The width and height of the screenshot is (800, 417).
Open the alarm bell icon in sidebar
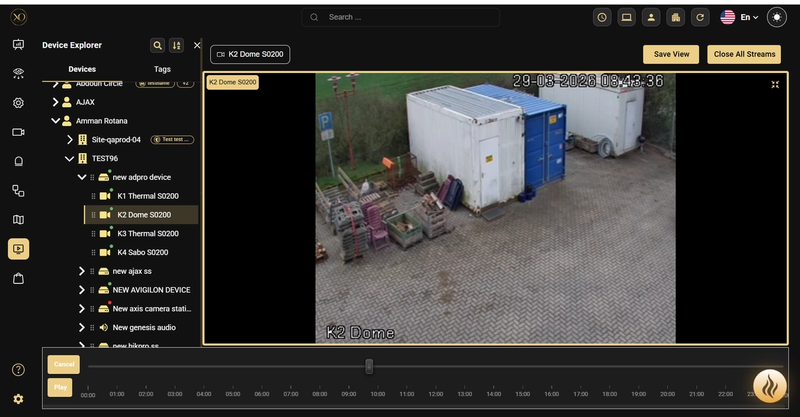coord(18,162)
